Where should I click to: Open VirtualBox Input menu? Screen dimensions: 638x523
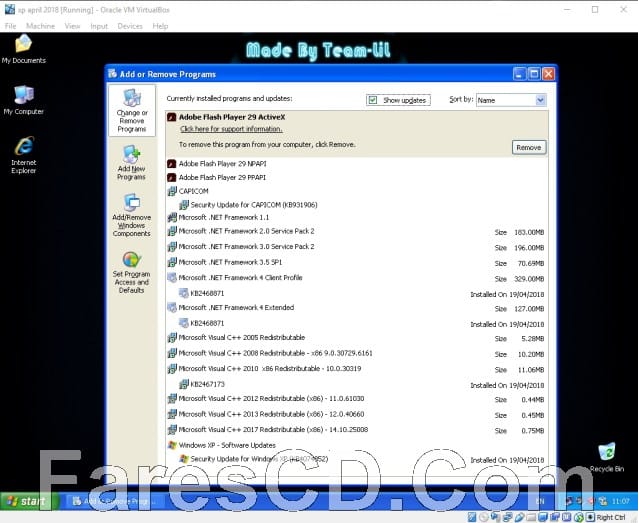[x=99, y=26]
